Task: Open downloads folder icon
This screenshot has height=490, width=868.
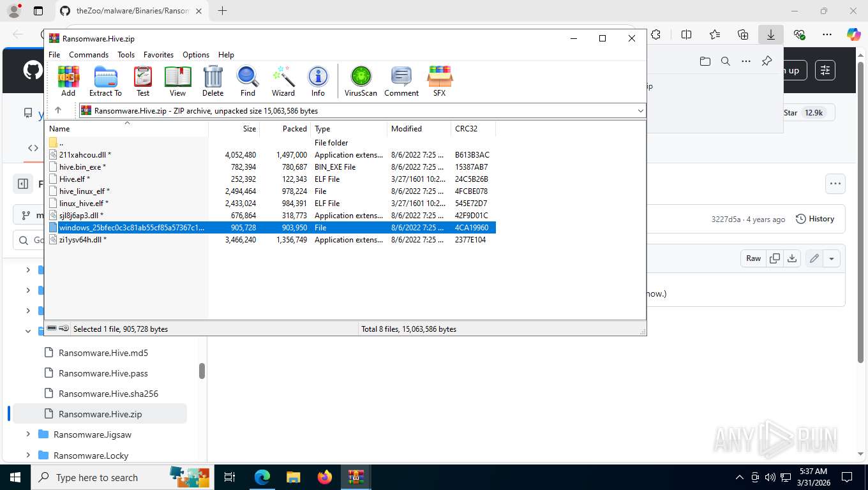Action: coord(705,61)
